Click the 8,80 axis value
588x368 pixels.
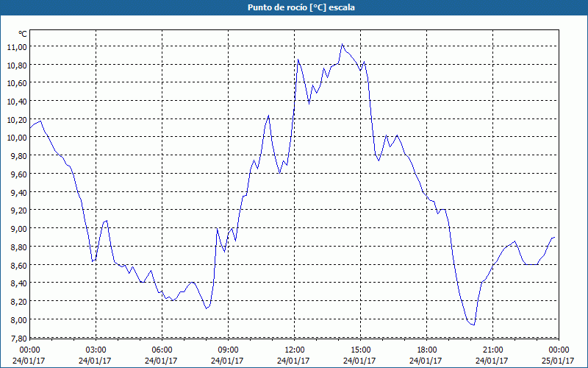[x=18, y=247]
